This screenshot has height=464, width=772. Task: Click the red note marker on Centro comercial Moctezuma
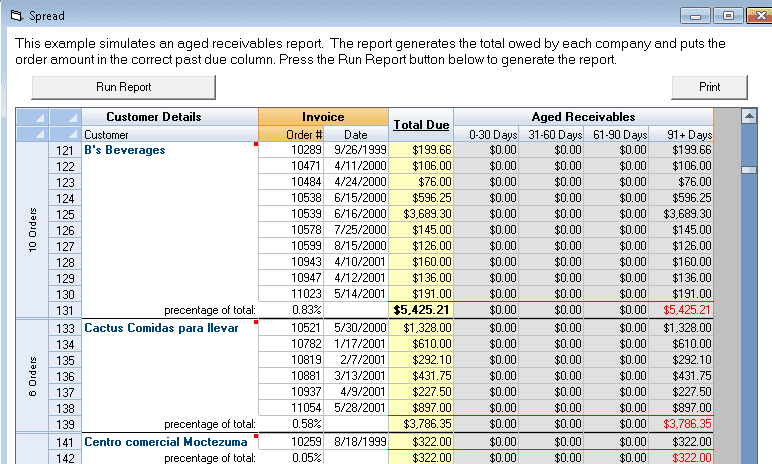(256, 436)
